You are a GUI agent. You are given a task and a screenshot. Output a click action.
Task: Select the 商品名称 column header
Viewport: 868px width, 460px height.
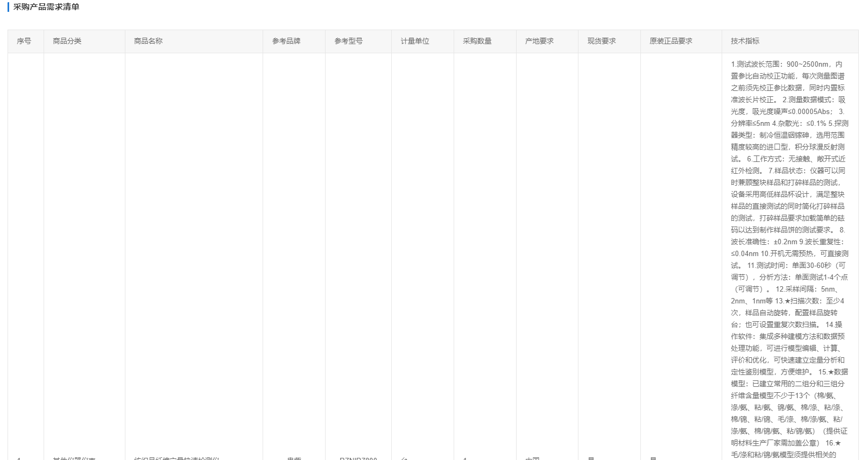pos(148,41)
